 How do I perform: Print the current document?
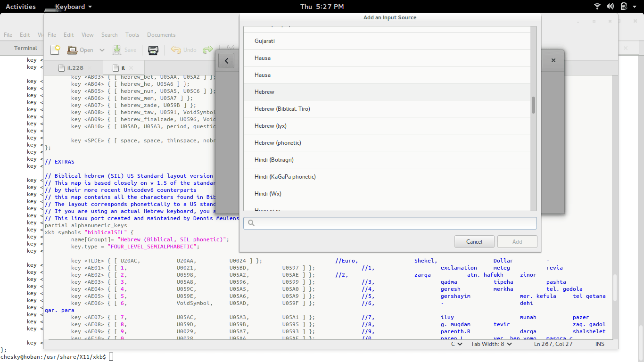point(153,49)
